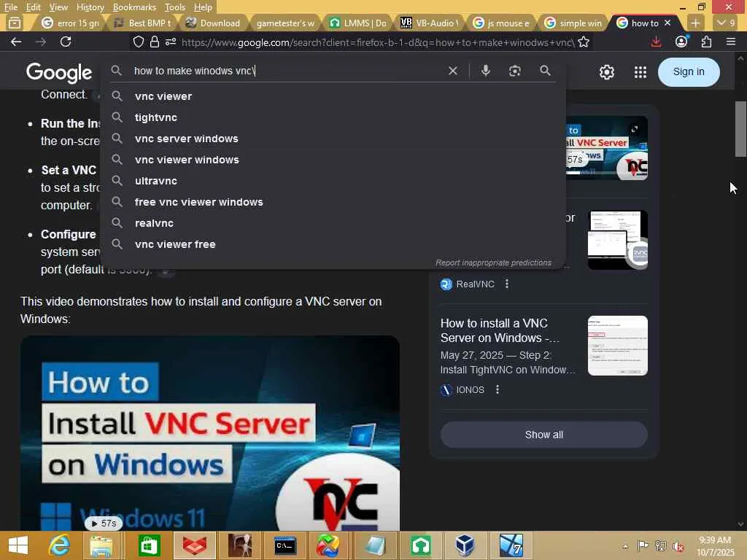Open more options for RealVNC result
747x560 pixels.
coord(507,284)
